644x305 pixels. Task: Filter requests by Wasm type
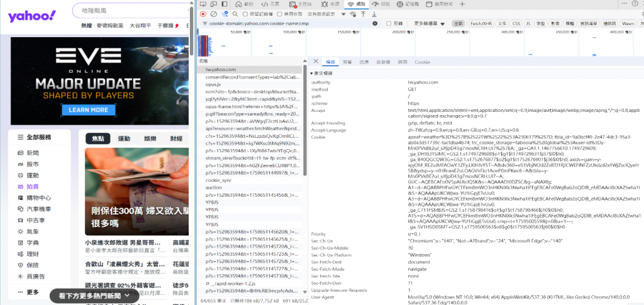tap(628, 24)
